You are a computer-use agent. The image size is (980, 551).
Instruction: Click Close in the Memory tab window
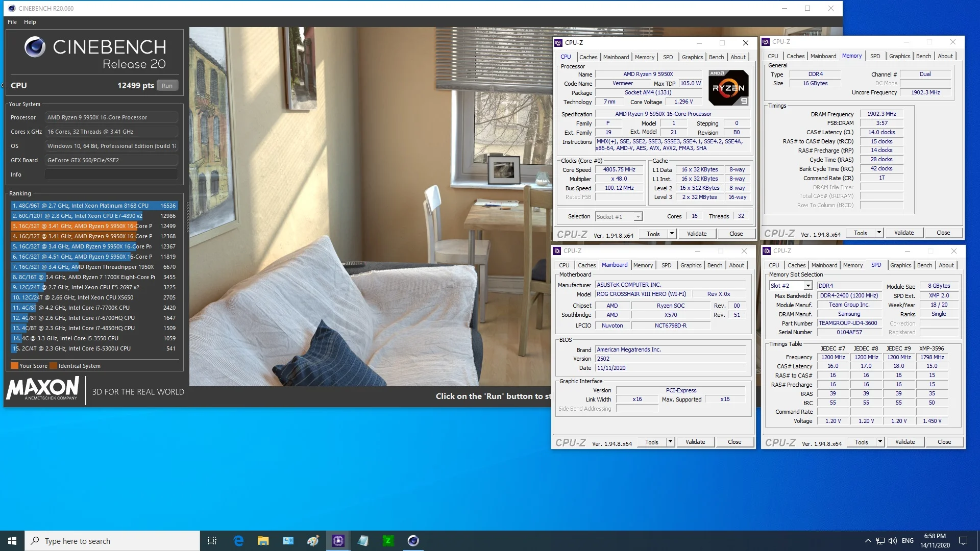point(943,233)
